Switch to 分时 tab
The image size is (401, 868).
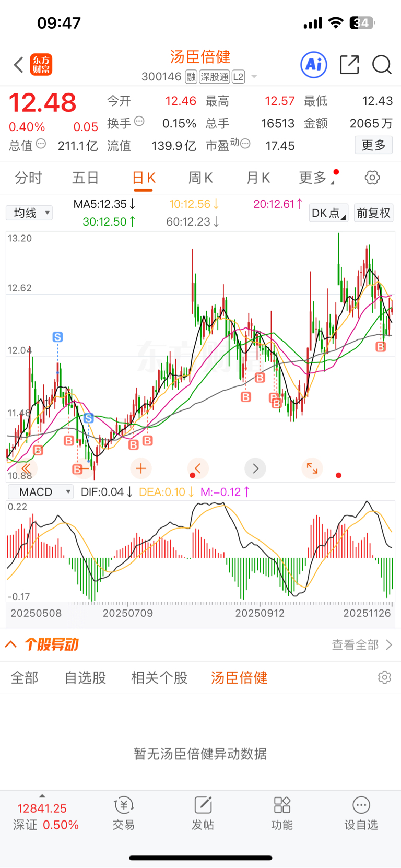point(28,178)
